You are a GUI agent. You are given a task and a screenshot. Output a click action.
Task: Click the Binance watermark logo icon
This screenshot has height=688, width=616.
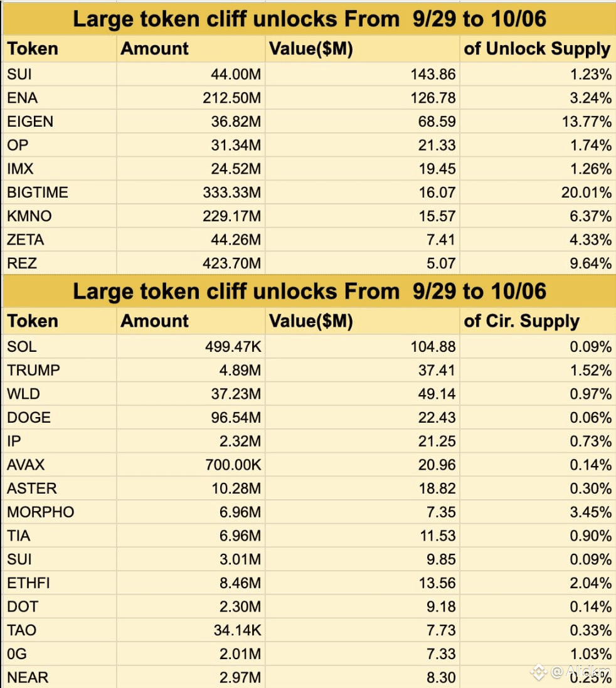click(538, 672)
